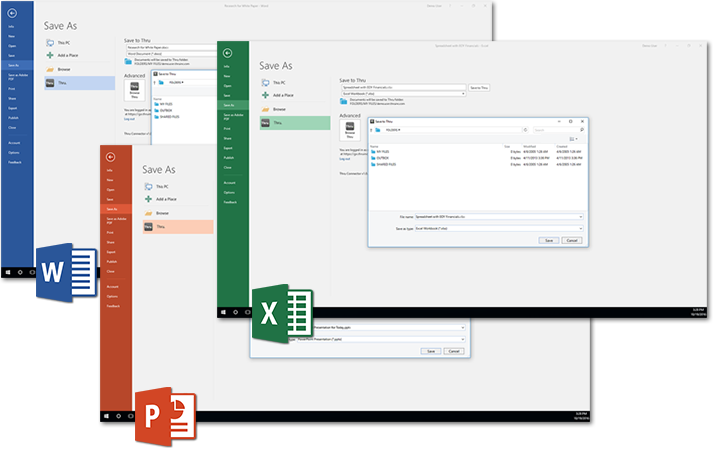Click search magnifier in Excel's Thru dialog
713x449 pixels.
(x=582, y=130)
